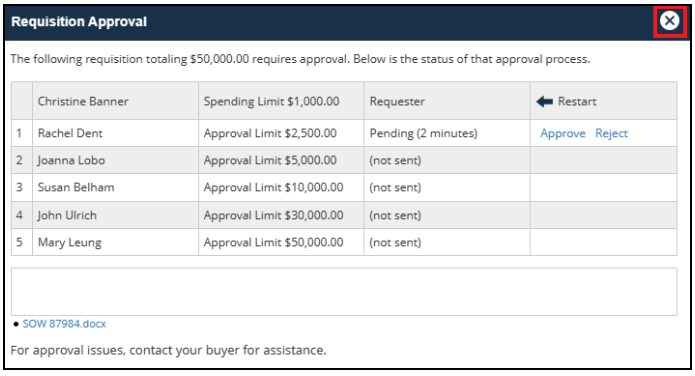Click the Approval Limit $30,000.00 cell
This screenshot has height=376, width=695.
(281, 215)
